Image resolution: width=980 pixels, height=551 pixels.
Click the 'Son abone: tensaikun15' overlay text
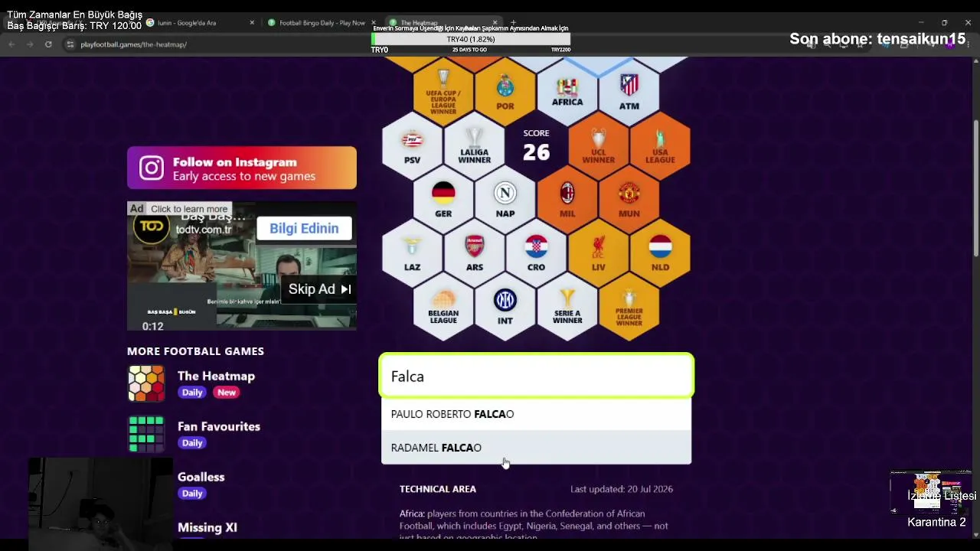click(x=877, y=39)
